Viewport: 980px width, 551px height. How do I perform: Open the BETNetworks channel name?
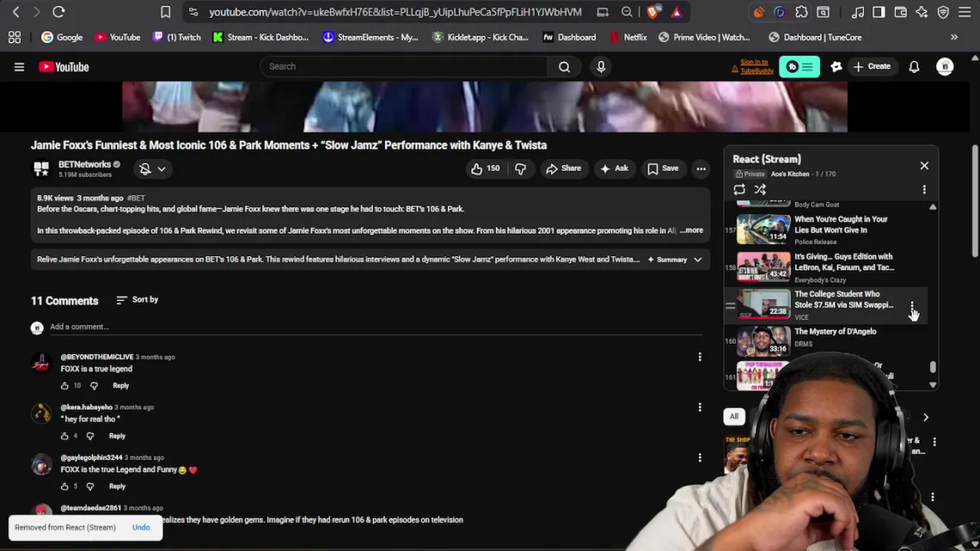click(84, 164)
